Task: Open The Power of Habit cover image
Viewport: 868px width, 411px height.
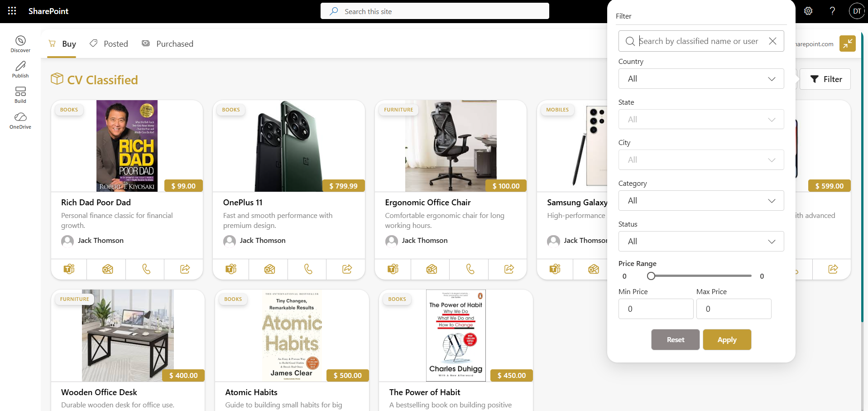Action: click(x=456, y=335)
